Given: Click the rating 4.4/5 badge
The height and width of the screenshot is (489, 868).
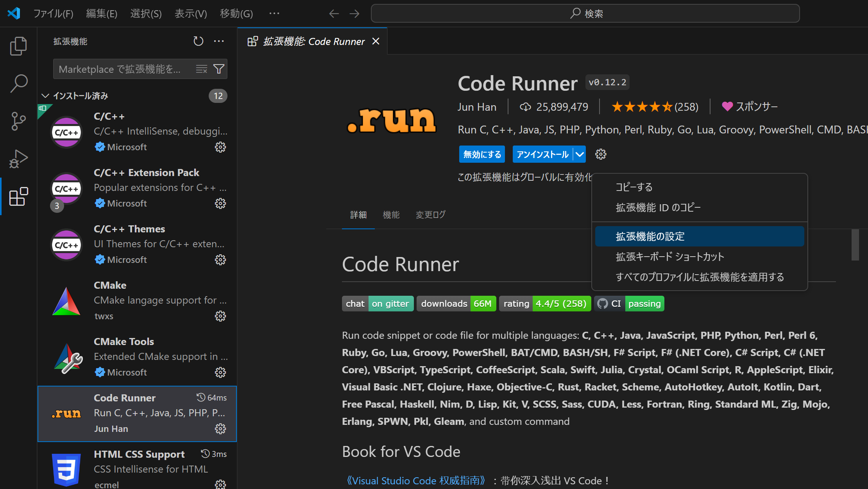Looking at the screenshot, I should pos(545,304).
